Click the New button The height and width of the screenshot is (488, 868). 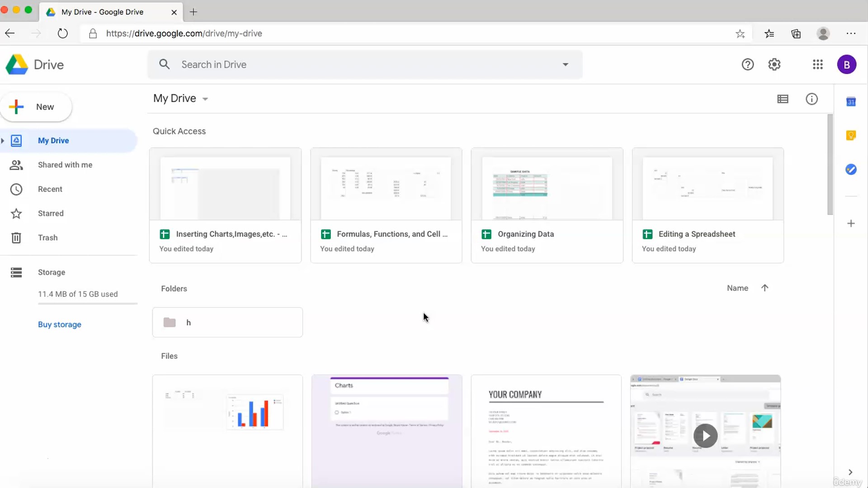(36, 107)
